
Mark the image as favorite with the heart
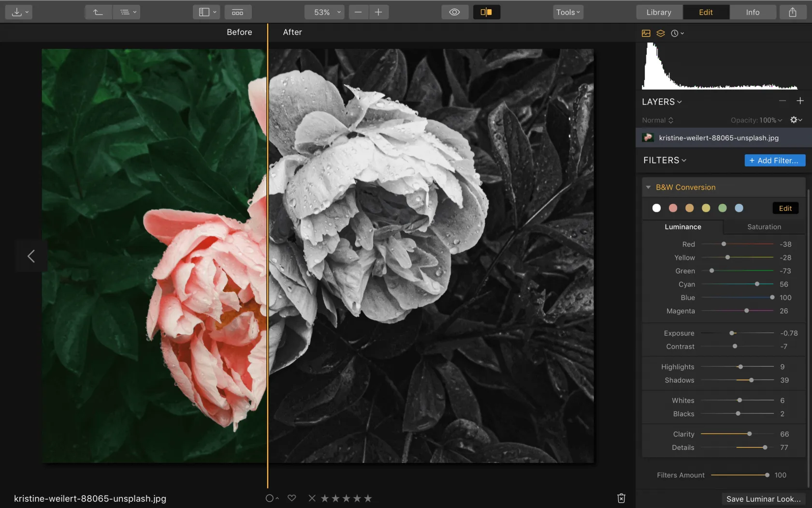[x=291, y=498]
